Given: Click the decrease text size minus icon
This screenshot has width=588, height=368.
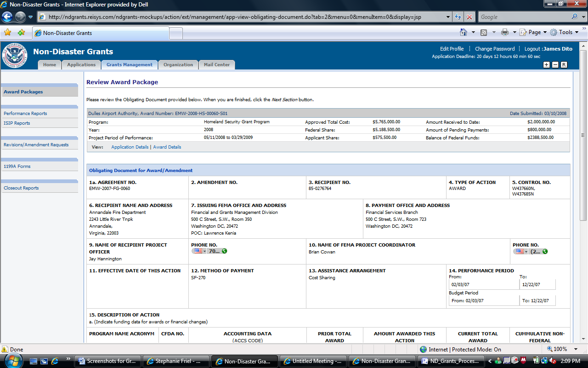Looking at the screenshot, I should click(x=555, y=65).
